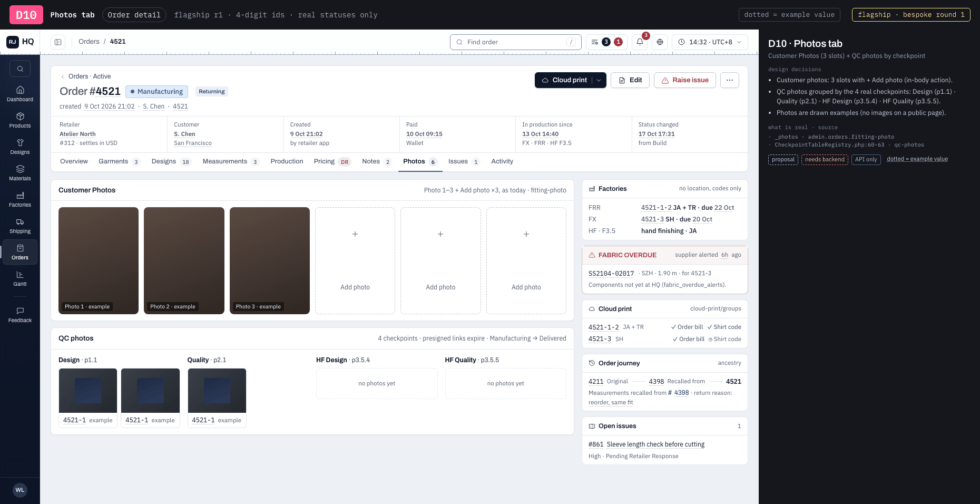Click the sidebar search icon
Screen dimensions: 980x504
pos(20,69)
